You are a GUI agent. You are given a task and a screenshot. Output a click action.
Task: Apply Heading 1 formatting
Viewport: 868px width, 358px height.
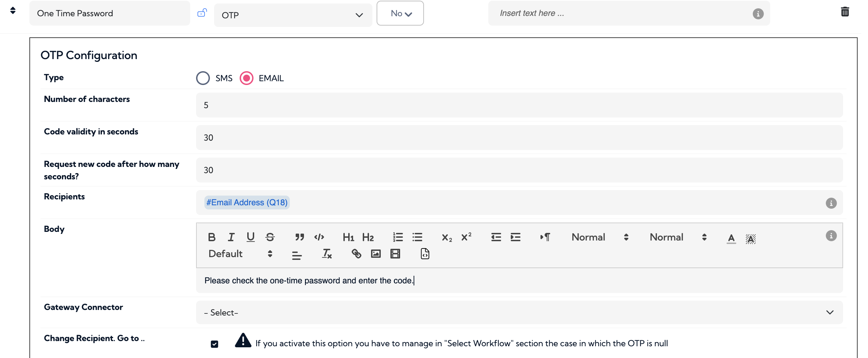coord(349,237)
